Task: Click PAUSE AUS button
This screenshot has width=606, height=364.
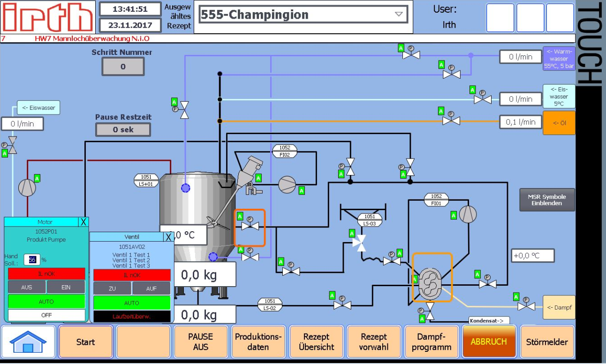Action: pos(200,342)
